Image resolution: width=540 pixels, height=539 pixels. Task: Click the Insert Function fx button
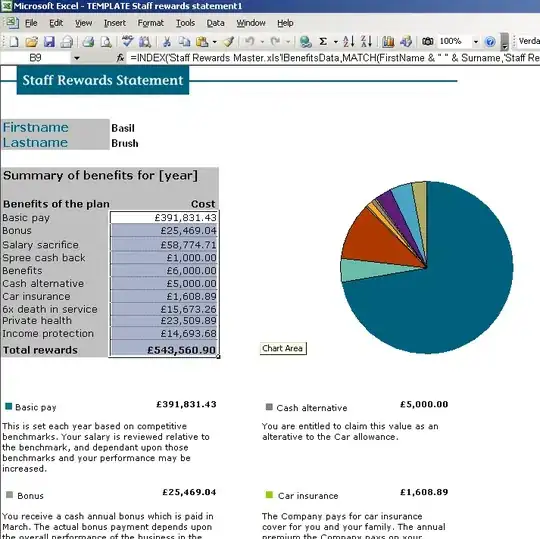(120, 58)
